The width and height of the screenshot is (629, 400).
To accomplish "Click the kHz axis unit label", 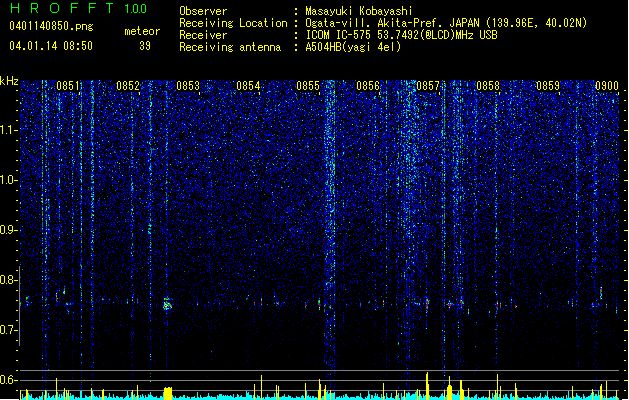I will point(9,81).
